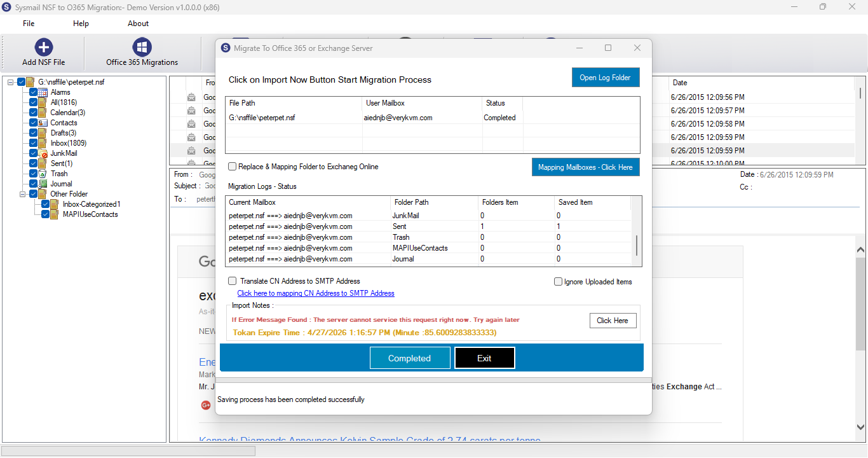
Task: Collapse the Other Folder tree node
Action: (x=22, y=194)
